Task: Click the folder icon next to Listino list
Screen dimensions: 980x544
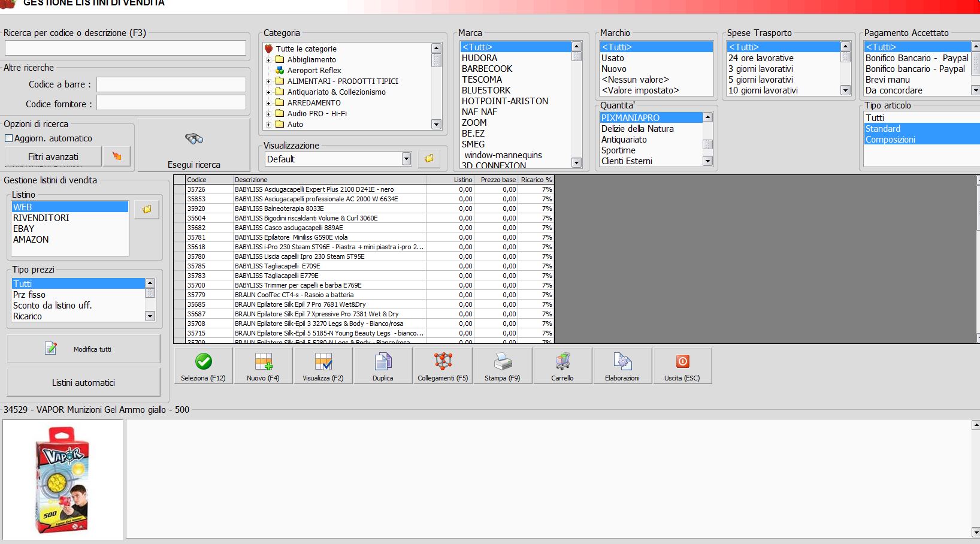Action: [147, 209]
